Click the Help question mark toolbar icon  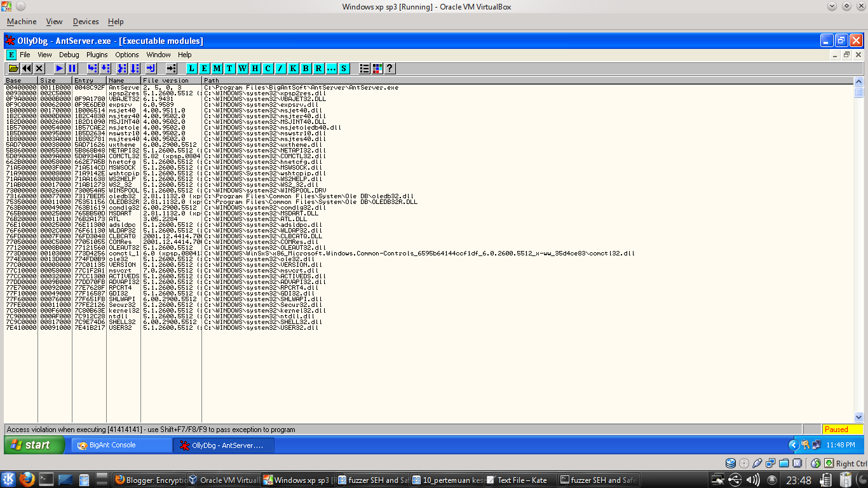click(390, 68)
